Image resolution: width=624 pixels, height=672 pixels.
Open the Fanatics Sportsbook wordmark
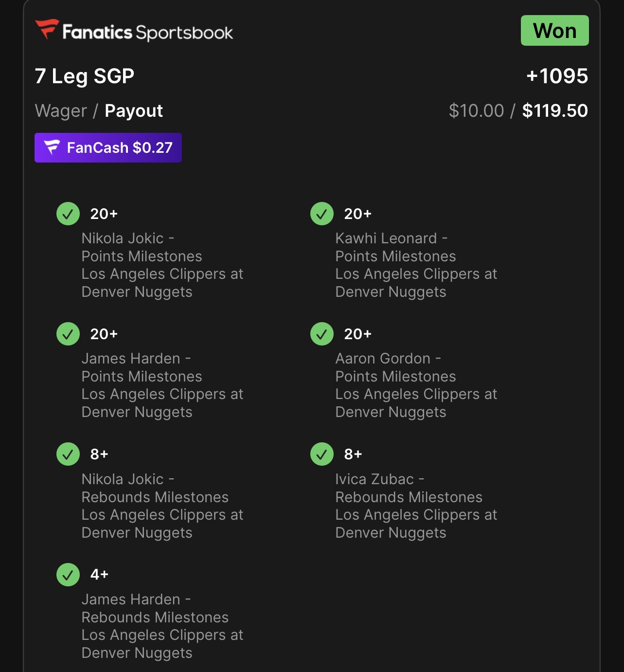point(148,33)
